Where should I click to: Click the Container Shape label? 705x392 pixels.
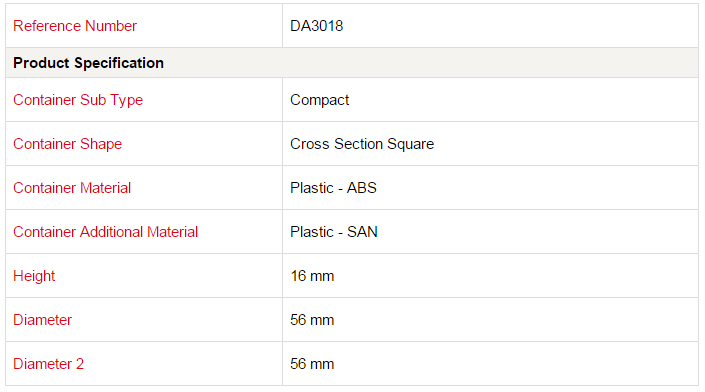tap(67, 144)
